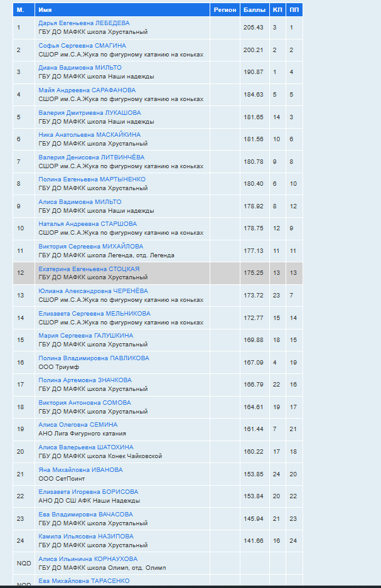Select the score 184.63
The width and height of the screenshot is (381, 588).
254,95
